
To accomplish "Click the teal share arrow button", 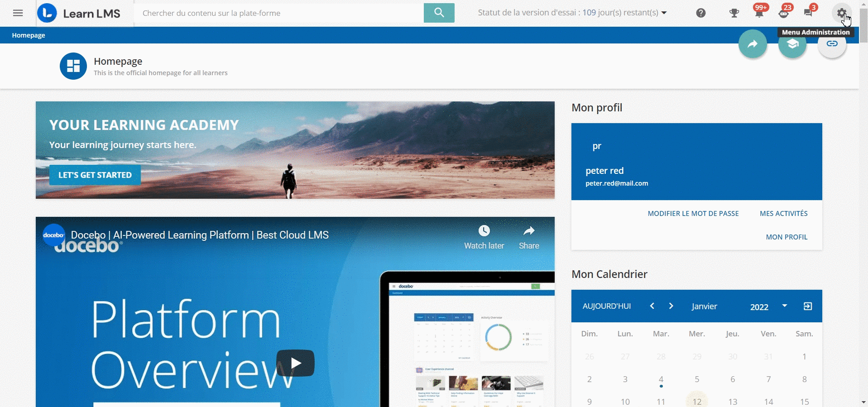I will (753, 44).
